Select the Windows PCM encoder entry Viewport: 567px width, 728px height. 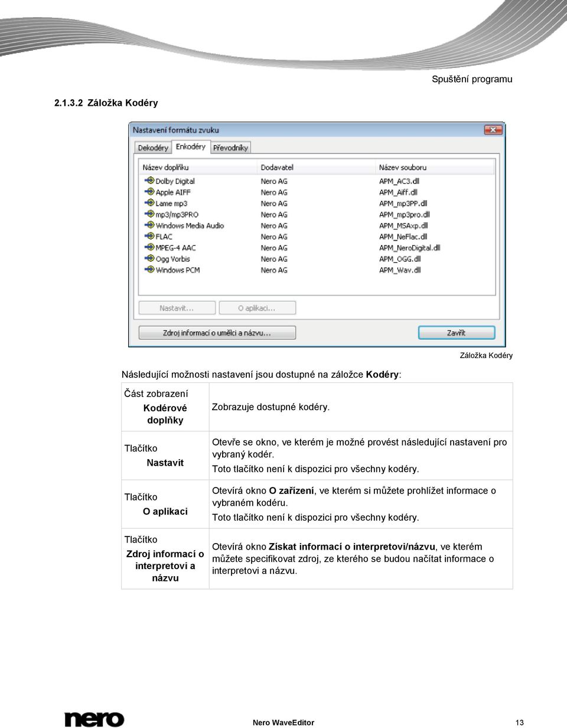click(x=177, y=270)
